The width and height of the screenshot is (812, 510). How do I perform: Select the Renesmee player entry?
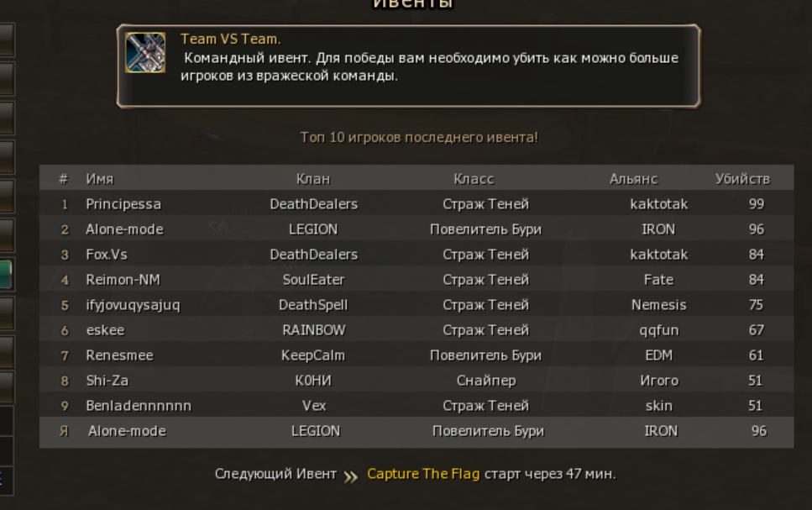[x=119, y=355]
